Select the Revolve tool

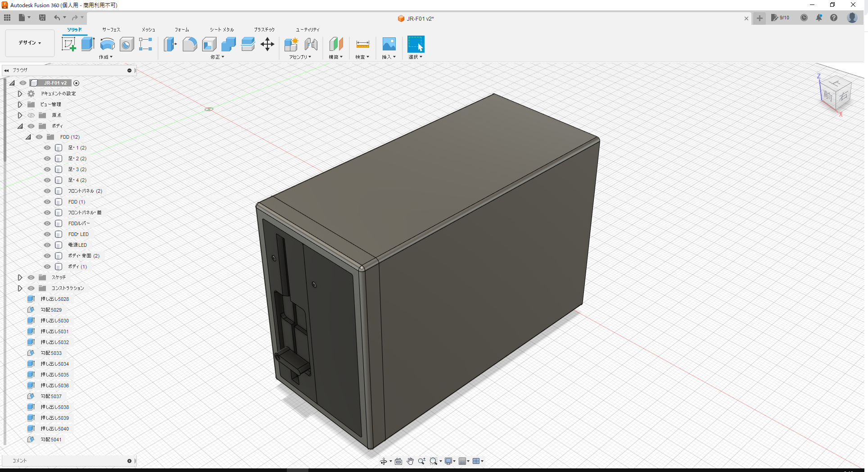(107, 44)
